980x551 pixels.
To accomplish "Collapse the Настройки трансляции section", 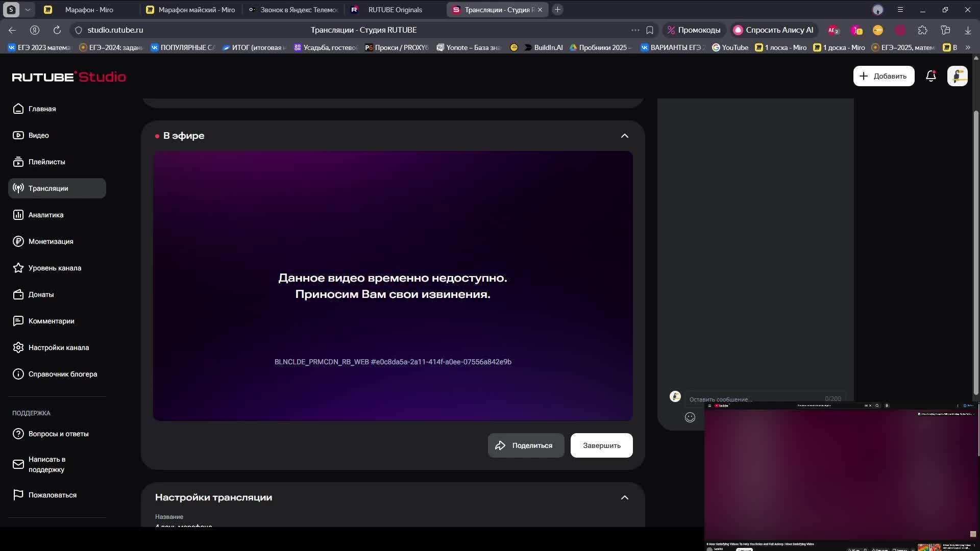I will pos(624,497).
